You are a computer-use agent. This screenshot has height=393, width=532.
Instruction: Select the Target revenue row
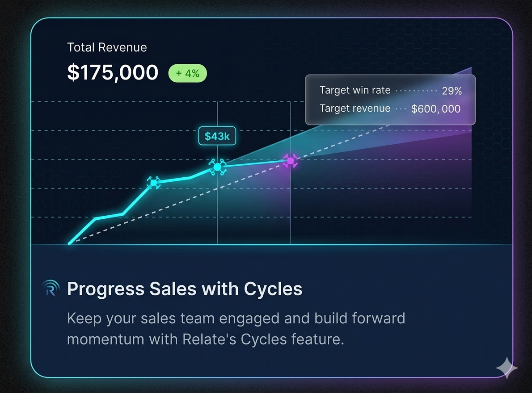point(390,109)
